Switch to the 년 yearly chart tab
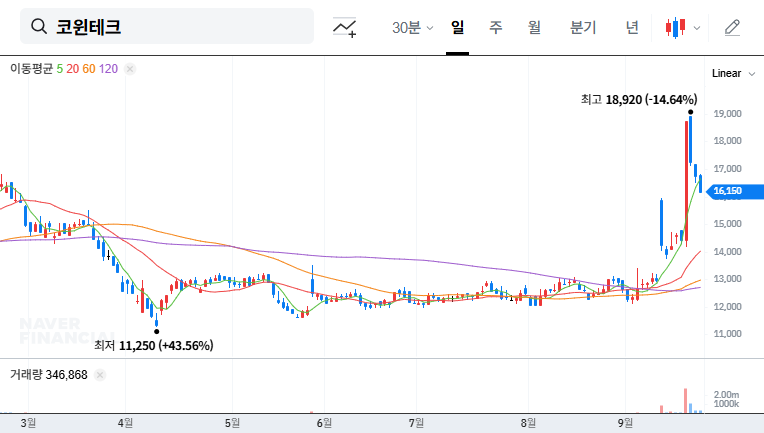Image resolution: width=764 pixels, height=433 pixels. click(x=632, y=27)
